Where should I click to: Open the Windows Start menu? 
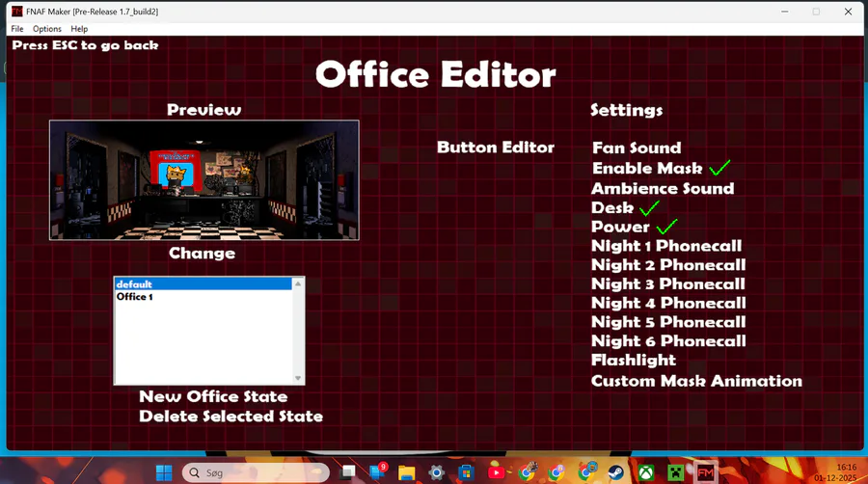(x=164, y=473)
